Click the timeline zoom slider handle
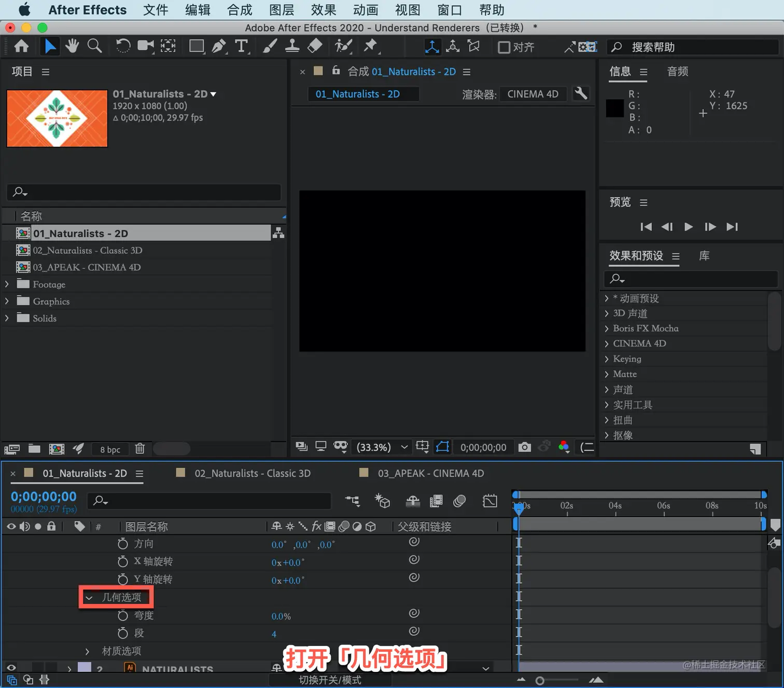 click(540, 681)
